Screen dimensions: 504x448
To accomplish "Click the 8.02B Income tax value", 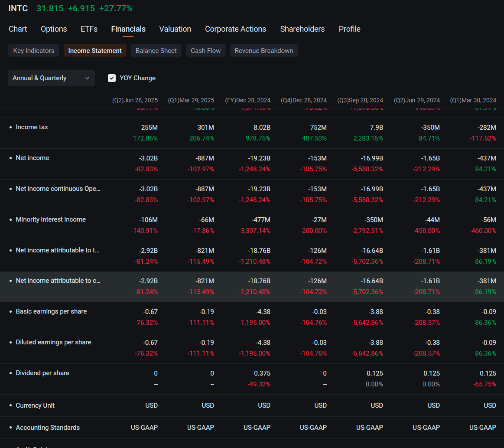I will (x=262, y=128).
